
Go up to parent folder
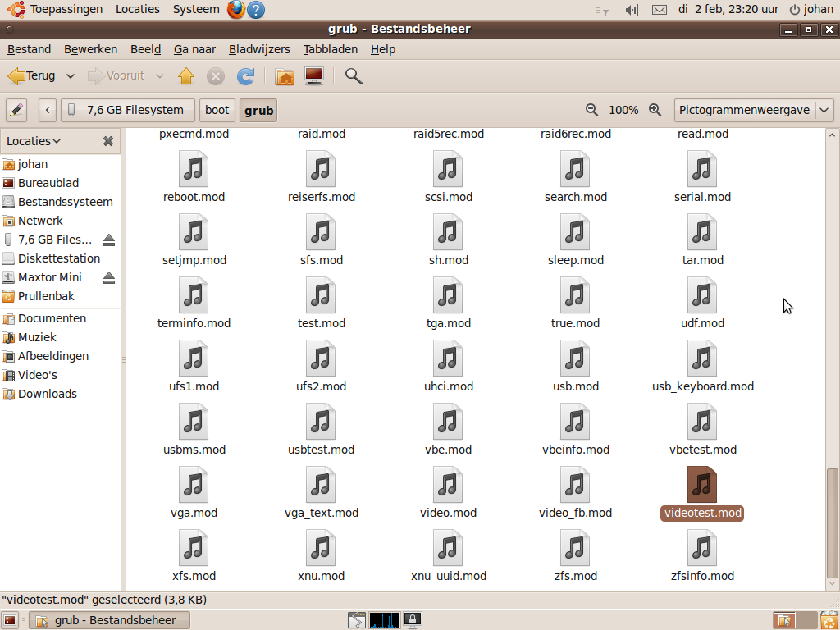(x=186, y=76)
